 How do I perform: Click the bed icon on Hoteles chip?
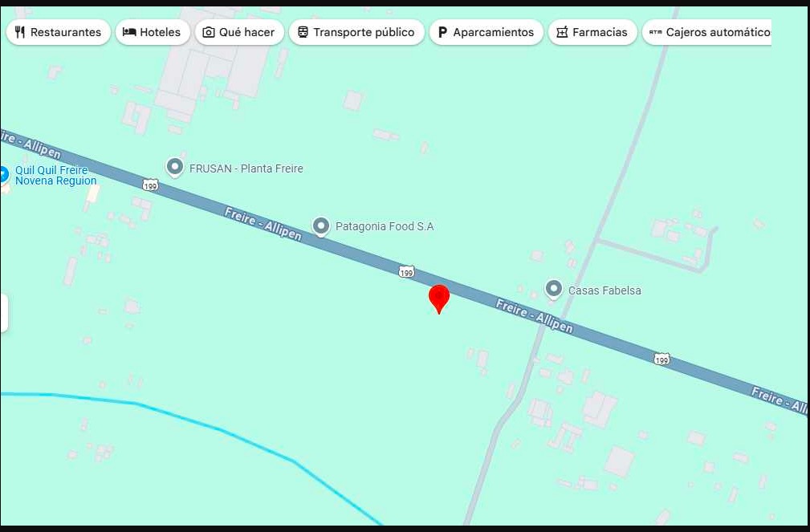pos(129,32)
